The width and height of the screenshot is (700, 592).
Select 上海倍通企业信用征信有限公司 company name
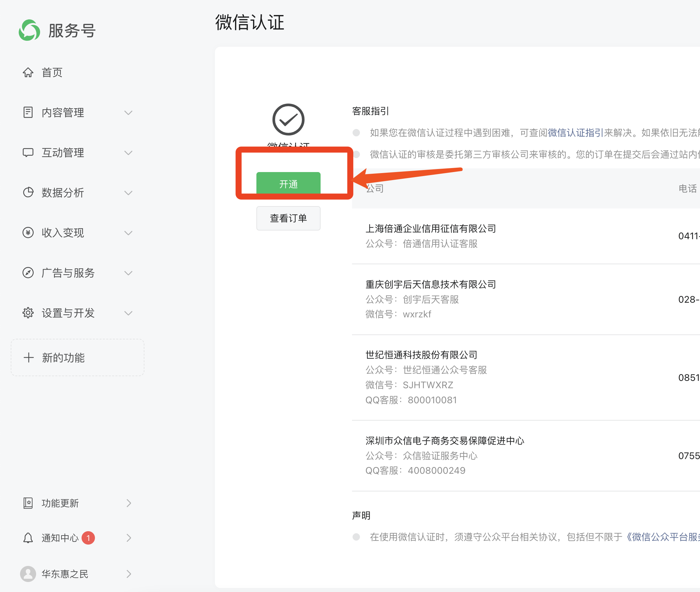(431, 229)
